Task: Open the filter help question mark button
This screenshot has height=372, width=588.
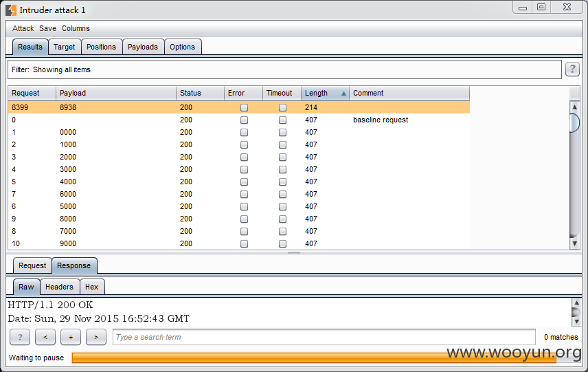Action: point(572,69)
